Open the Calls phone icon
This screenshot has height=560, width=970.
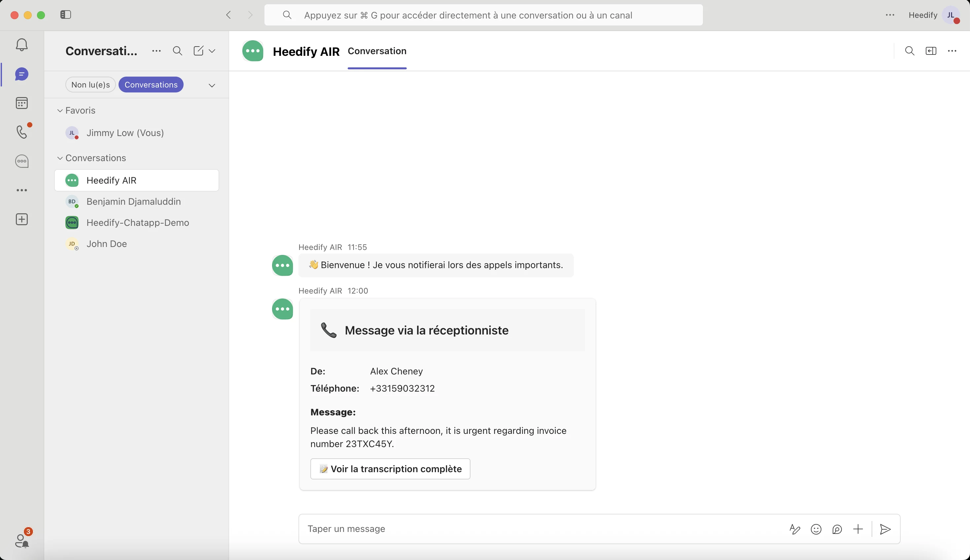(22, 132)
